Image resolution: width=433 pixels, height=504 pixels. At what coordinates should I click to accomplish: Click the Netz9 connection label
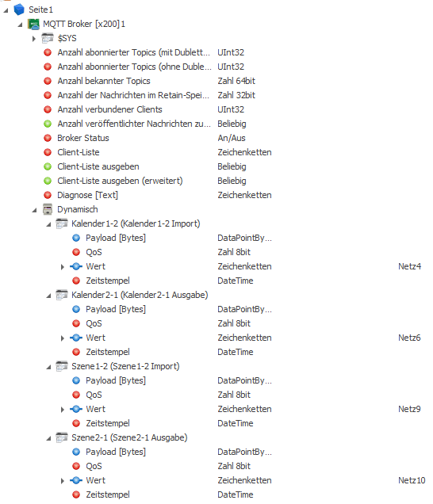(x=409, y=409)
